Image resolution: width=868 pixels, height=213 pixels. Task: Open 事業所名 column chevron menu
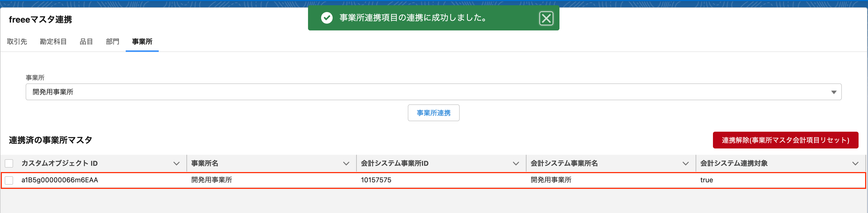[x=346, y=163]
